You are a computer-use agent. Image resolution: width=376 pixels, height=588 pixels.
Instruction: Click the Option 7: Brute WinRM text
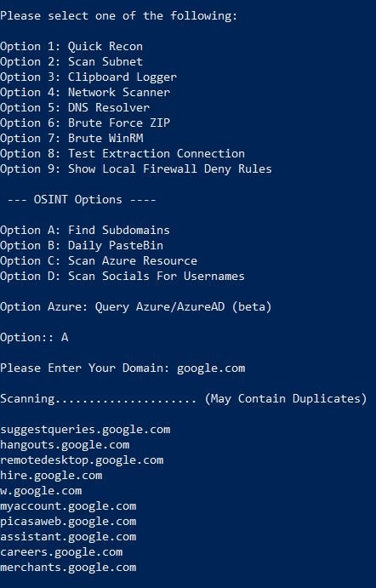tap(71, 139)
